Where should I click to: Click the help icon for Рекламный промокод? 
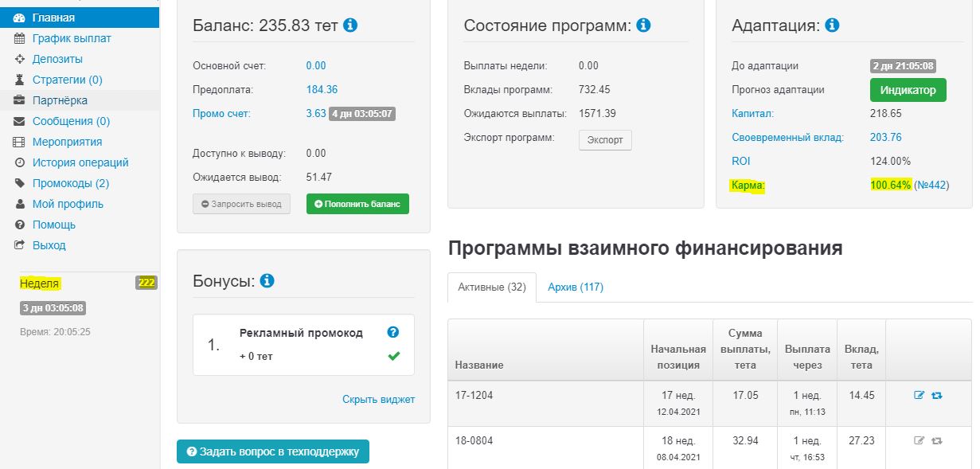pos(392,333)
